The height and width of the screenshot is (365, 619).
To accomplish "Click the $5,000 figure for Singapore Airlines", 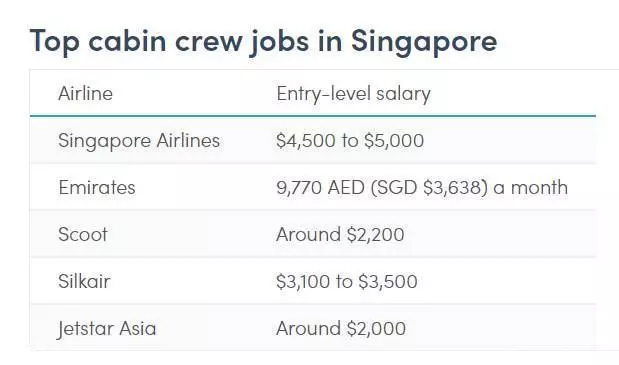I will tap(394, 141).
